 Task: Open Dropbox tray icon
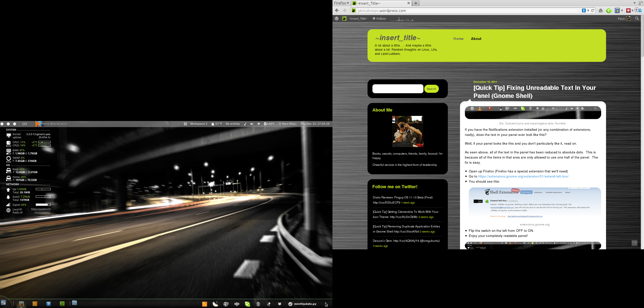(279, 304)
